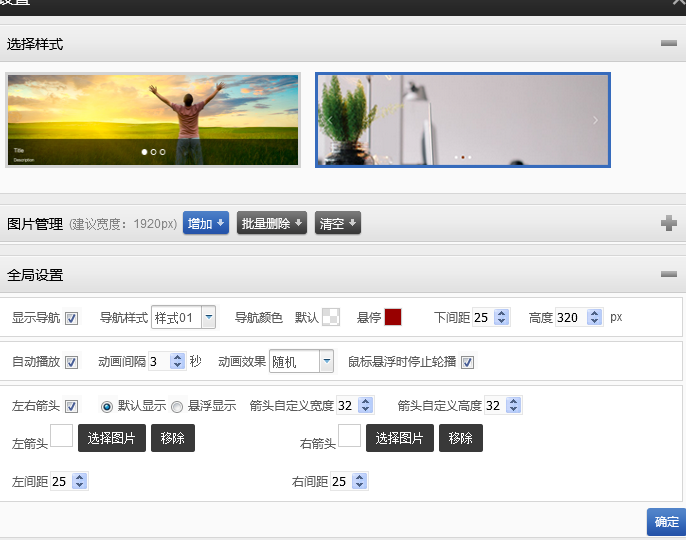Pick the 默认 navigation color swatch
686x540 pixels.
coord(330,318)
